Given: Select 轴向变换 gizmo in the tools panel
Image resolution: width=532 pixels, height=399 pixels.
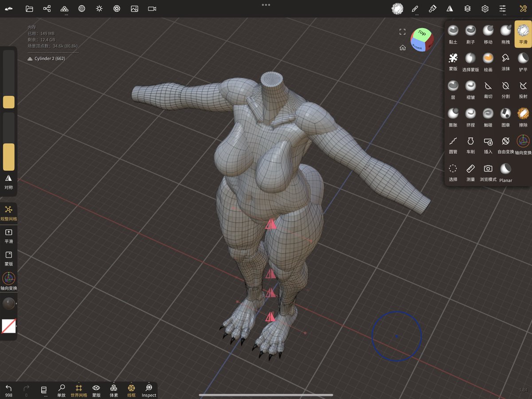Looking at the screenshot, I should pos(523,145).
